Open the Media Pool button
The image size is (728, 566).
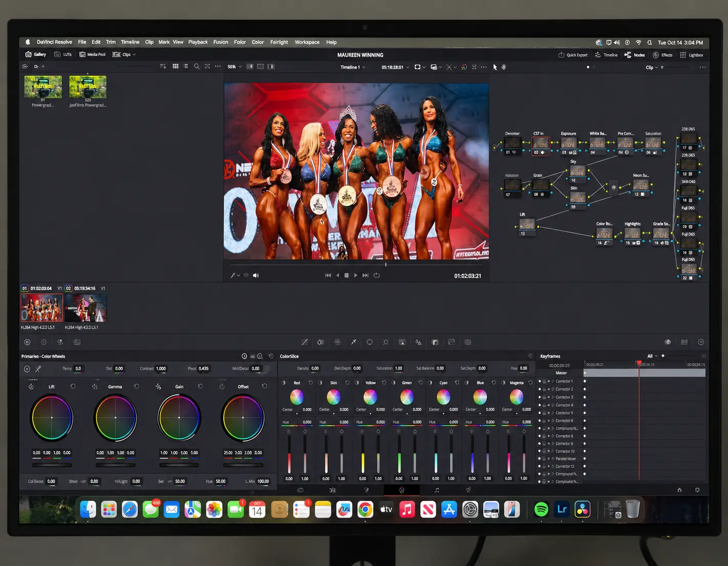[x=92, y=54]
